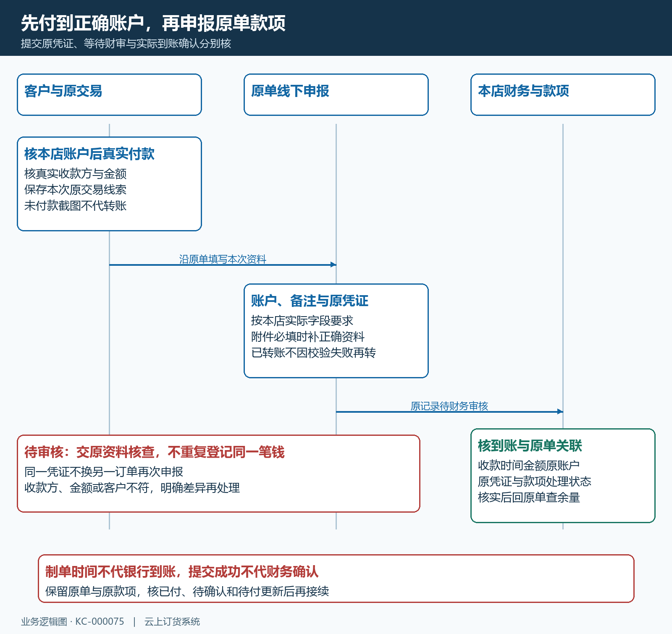Click the line 按本店实际字段要求
Screen dimensions: 672x634
(302, 320)
